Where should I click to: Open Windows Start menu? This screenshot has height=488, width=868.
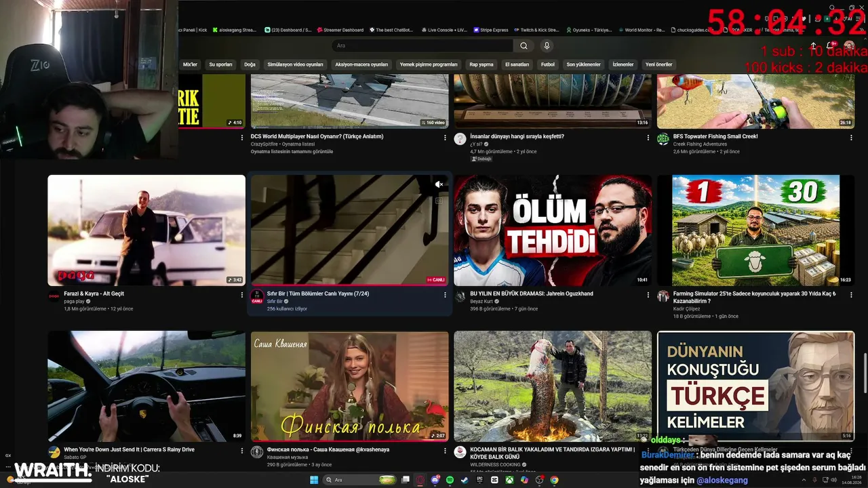pos(314,480)
